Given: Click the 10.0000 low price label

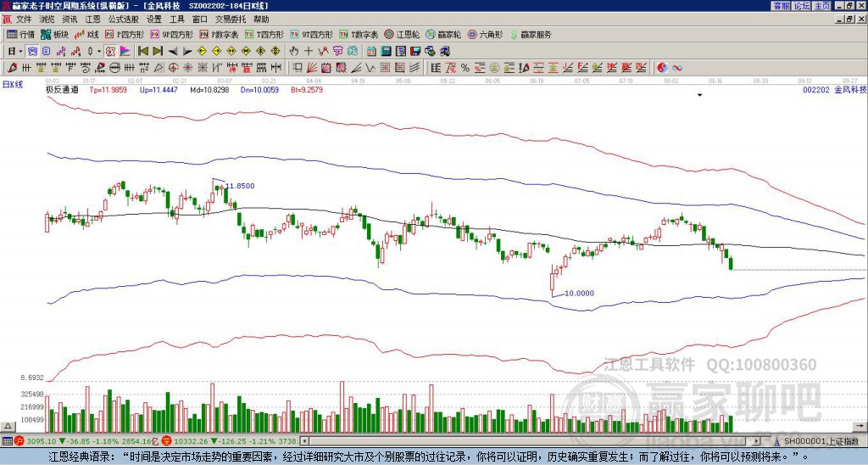Looking at the screenshot, I should tap(579, 294).
